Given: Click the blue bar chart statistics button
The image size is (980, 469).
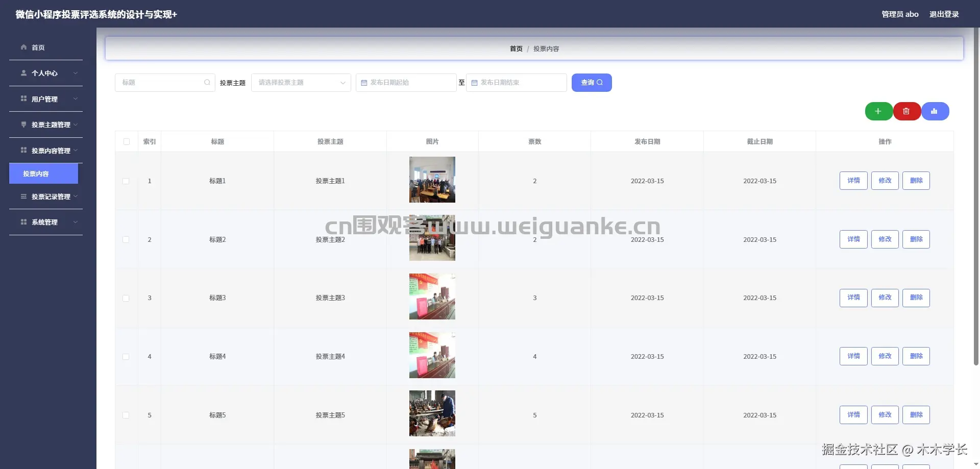Looking at the screenshot, I should coord(935,111).
